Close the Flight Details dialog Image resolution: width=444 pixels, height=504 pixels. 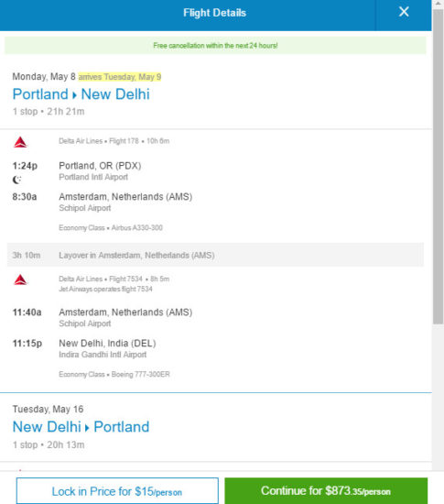coord(404,12)
